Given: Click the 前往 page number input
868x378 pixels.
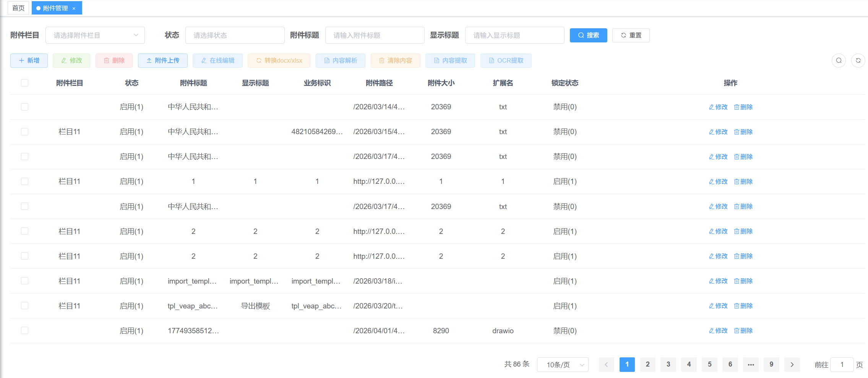Looking at the screenshot, I should click(842, 365).
